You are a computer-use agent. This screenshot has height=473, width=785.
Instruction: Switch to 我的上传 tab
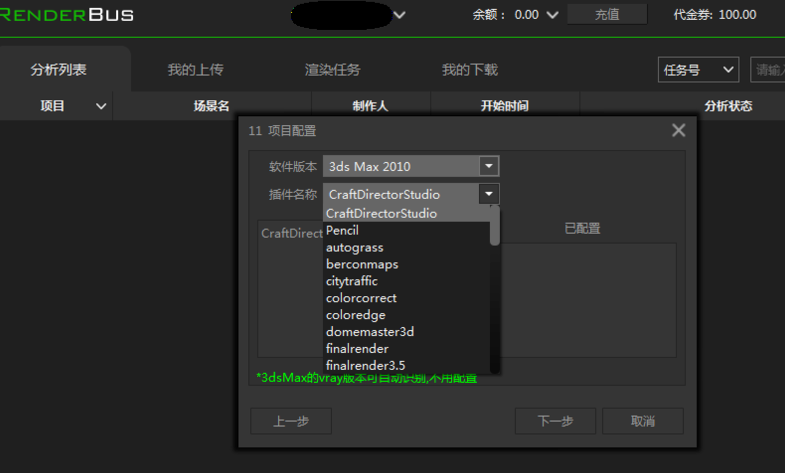pyautogui.click(x=195, y=70)
